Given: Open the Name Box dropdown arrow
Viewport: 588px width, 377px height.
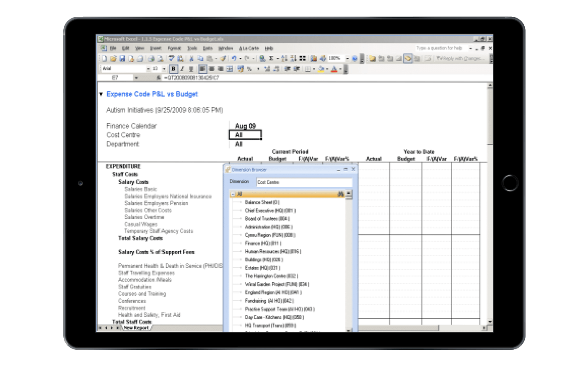Looking at the screenshot, I should (x=136, y=77).
